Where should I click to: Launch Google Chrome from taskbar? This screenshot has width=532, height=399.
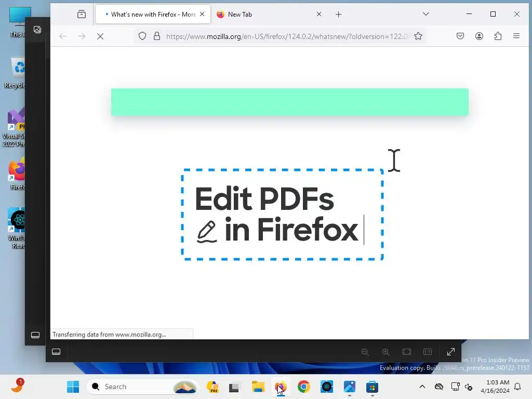coord(303,387)
